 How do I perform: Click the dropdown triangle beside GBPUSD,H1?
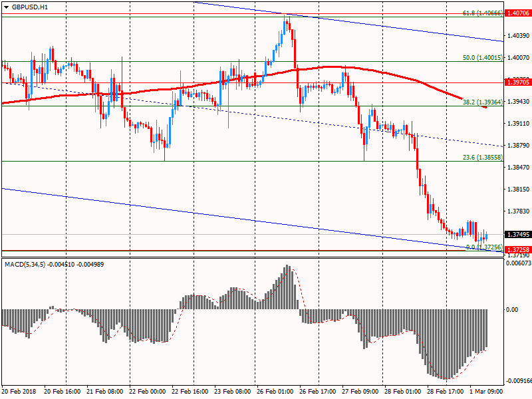[6, 7]
